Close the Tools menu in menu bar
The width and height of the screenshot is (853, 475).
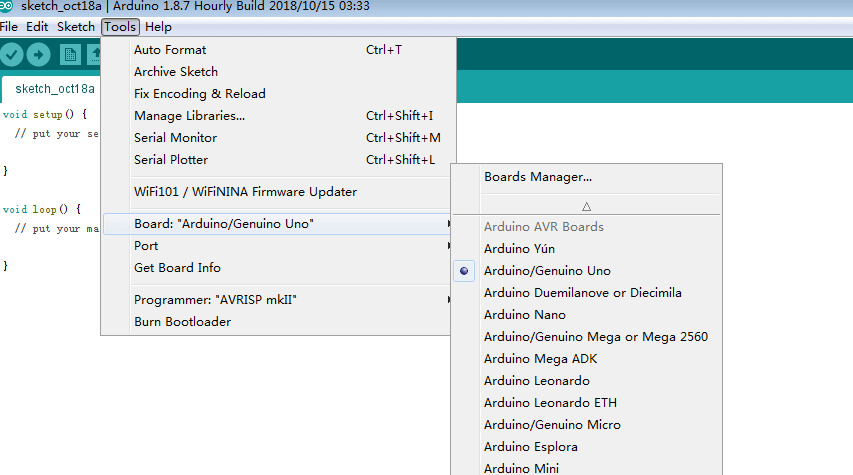coord(120,27)
